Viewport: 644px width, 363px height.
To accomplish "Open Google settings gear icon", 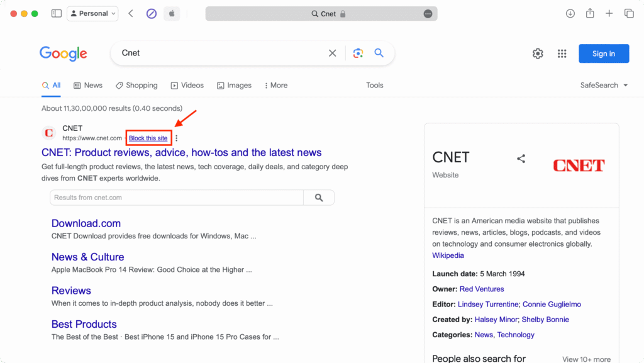I will 538,53.
